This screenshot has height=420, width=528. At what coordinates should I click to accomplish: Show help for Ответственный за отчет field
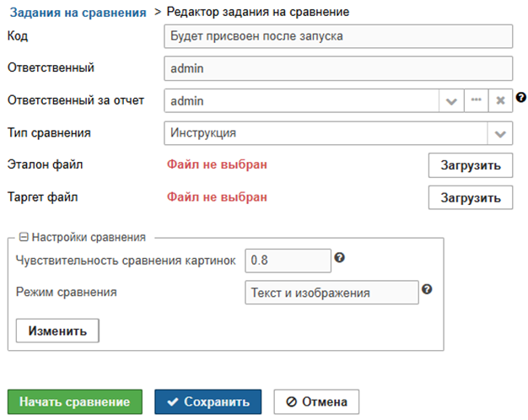(521, 97)
